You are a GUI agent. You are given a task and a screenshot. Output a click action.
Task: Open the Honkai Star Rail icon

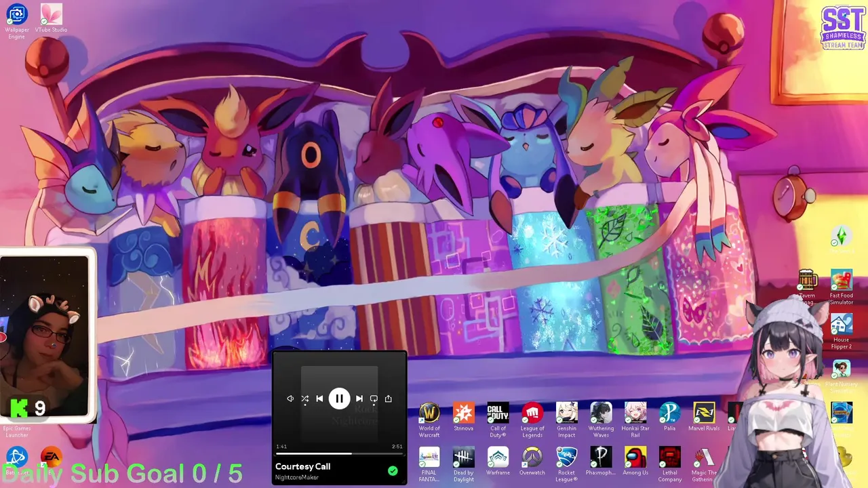tap(635, 420)
